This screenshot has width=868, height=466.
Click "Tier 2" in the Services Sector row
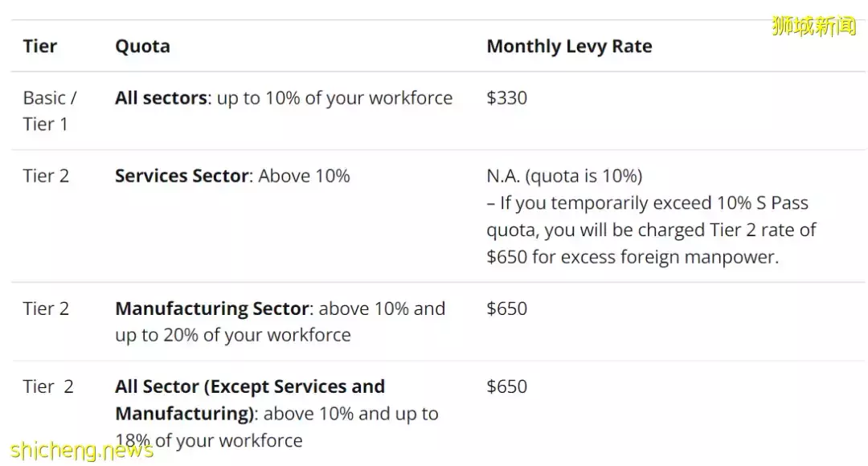pos(46,176)
